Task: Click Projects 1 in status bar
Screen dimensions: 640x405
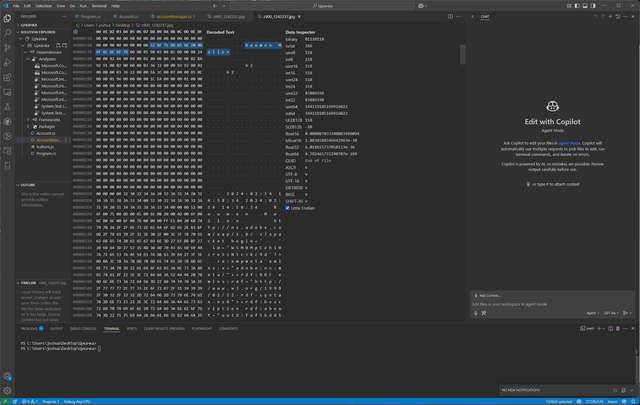Action: tap(51, 402)
